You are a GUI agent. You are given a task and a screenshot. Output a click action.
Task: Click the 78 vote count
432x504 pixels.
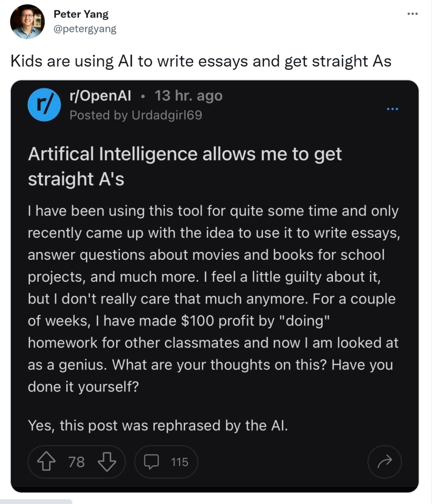(76, 462)
